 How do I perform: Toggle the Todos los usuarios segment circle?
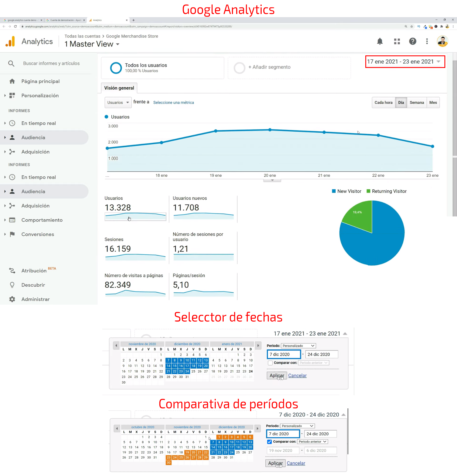coord(116,68)
